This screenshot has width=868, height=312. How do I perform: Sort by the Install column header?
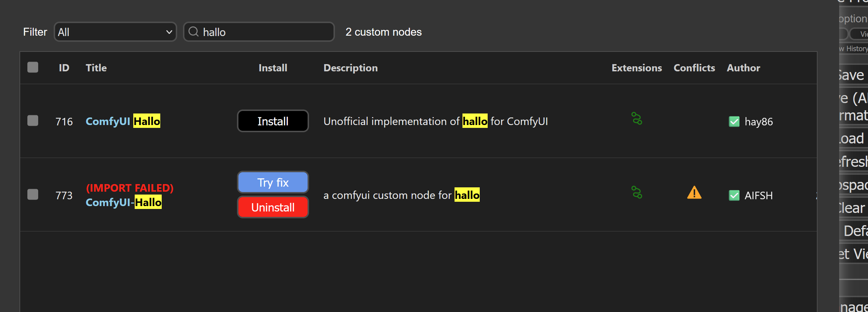click(273, 68)
